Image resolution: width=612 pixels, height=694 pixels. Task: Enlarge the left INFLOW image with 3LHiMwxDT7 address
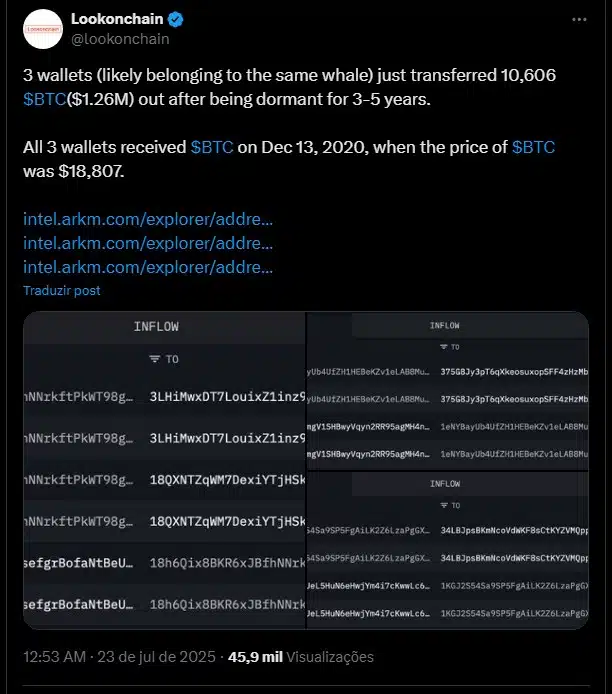coord(164,470)
